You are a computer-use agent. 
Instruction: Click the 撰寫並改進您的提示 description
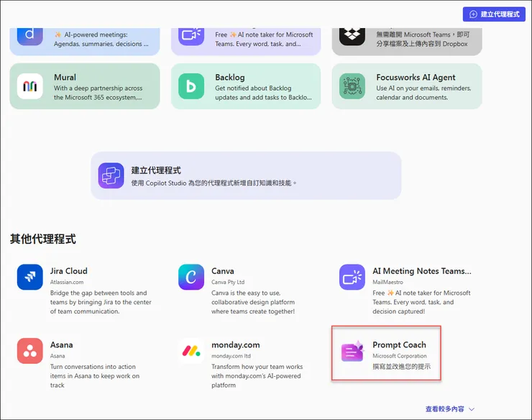point(401,367)
